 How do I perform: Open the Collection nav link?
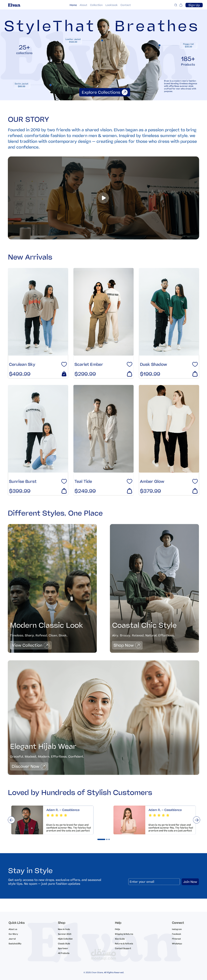pos(96,5)
